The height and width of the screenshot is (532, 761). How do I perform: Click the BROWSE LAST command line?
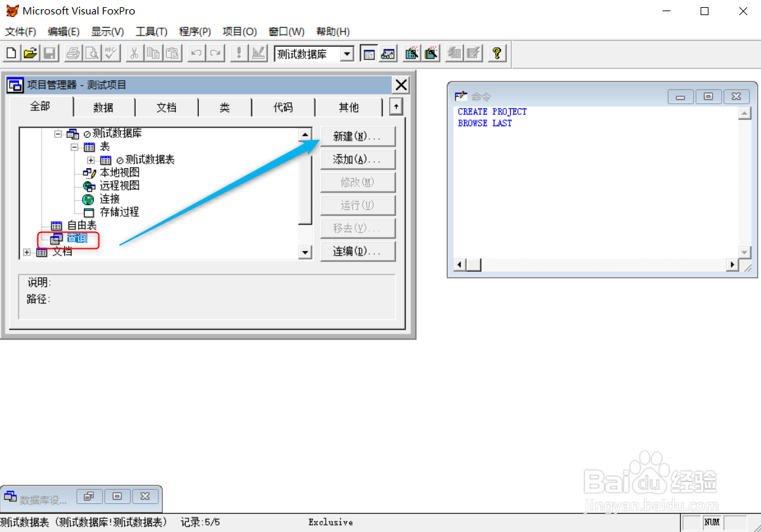485,123
